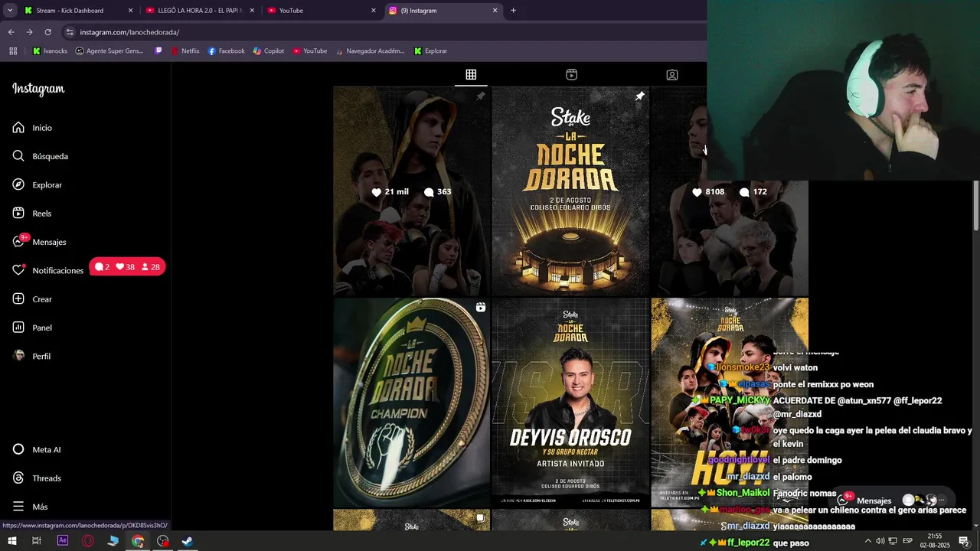Click the address bar URL field
Viewport: 980px width, 551px height.
click(x=383, y=32)
